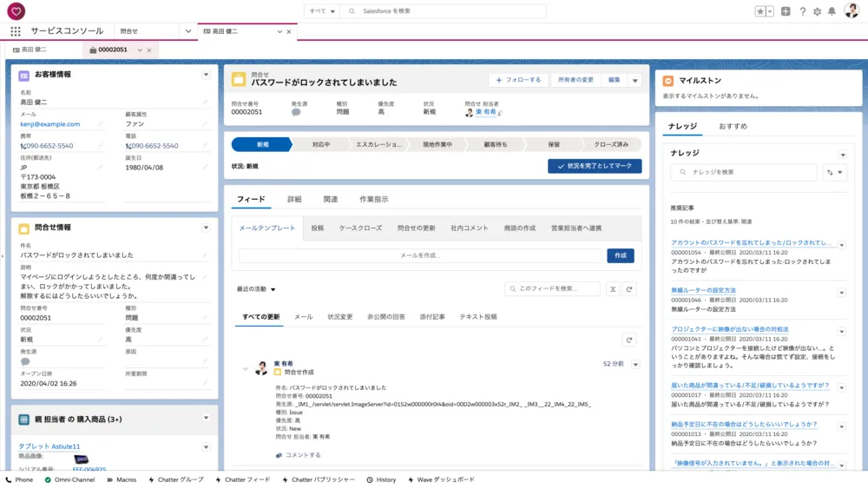
Task: Filter feed by メール
Action: coord(303,317)
